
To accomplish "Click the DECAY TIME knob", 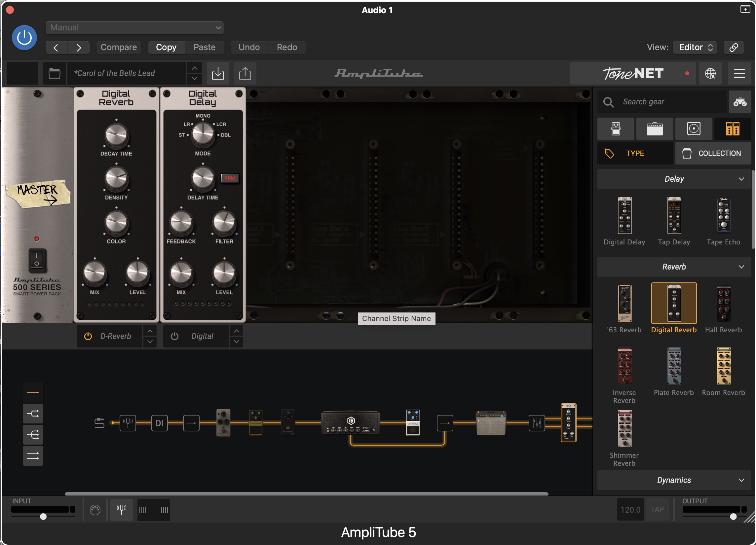I will click(x=116, y=136).
